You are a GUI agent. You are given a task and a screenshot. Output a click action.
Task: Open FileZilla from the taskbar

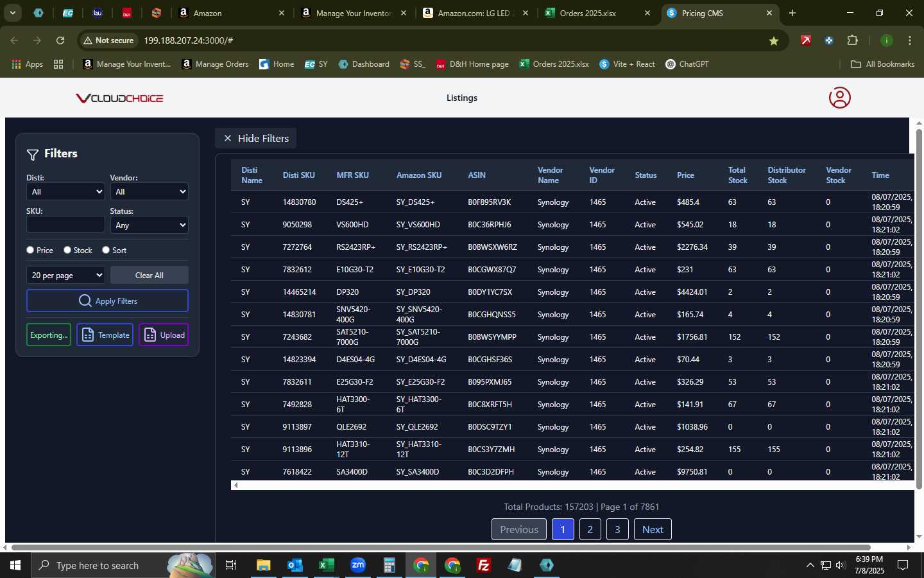point(484,565)
